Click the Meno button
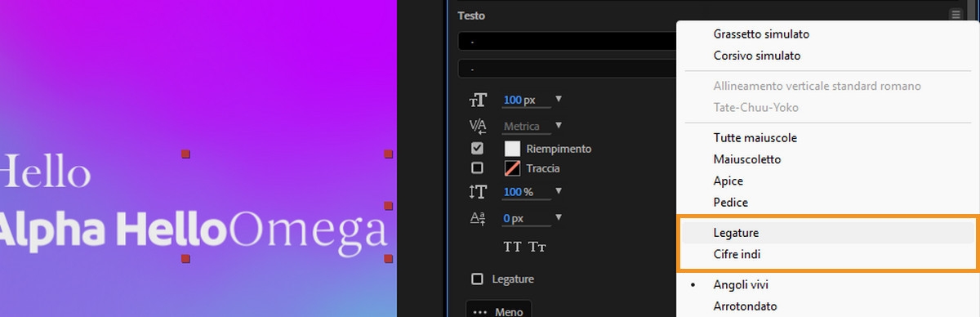The width and height of the screenshot is (980, 317). [499, 310]
